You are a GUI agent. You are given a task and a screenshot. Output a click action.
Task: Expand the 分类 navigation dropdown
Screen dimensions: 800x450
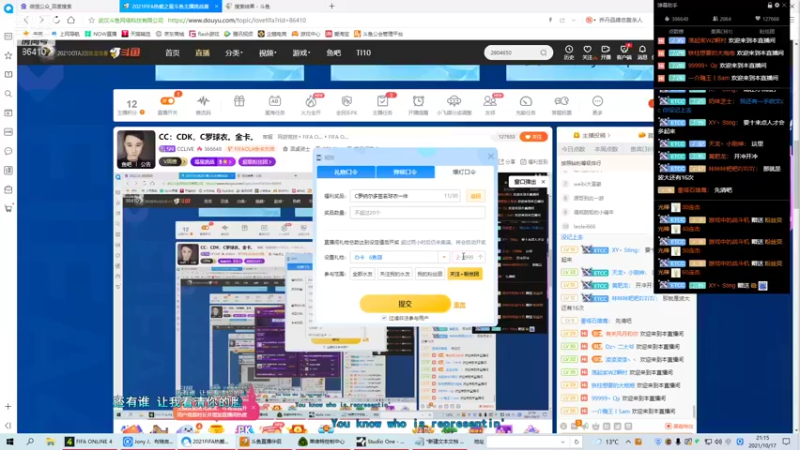click(x=234, y=53)
